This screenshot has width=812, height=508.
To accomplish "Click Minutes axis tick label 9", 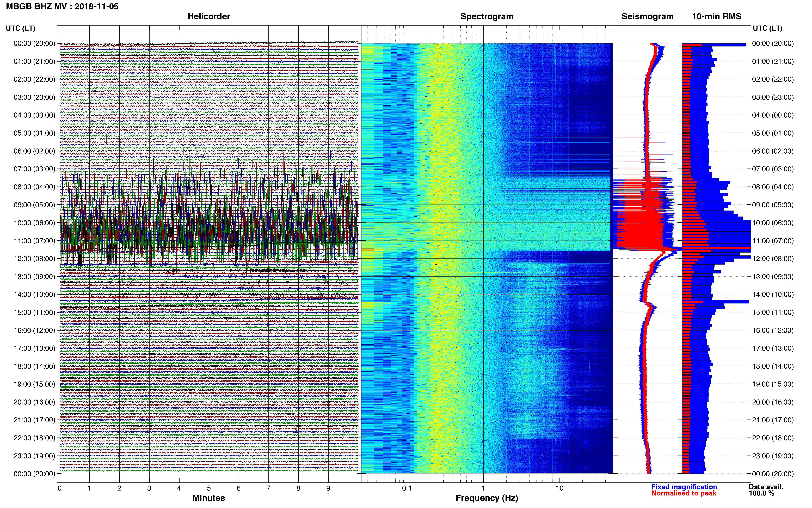I will pos(328,488).
